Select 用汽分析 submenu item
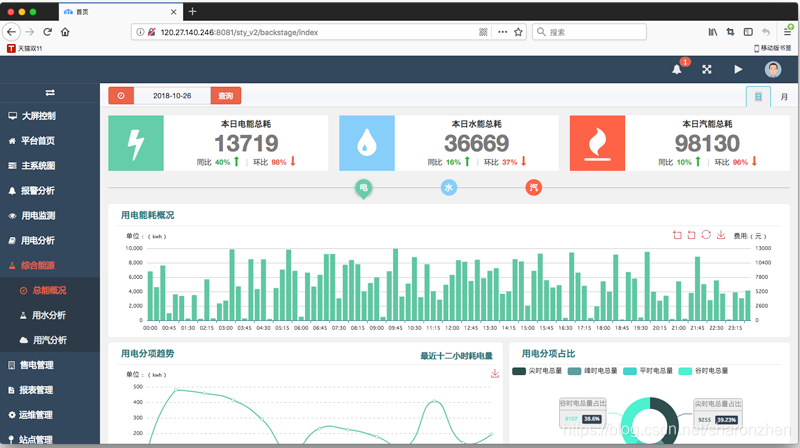 (50, 340)
